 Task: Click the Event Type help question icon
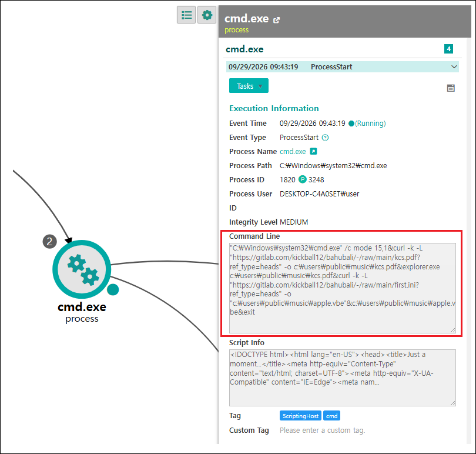(325, 138)
